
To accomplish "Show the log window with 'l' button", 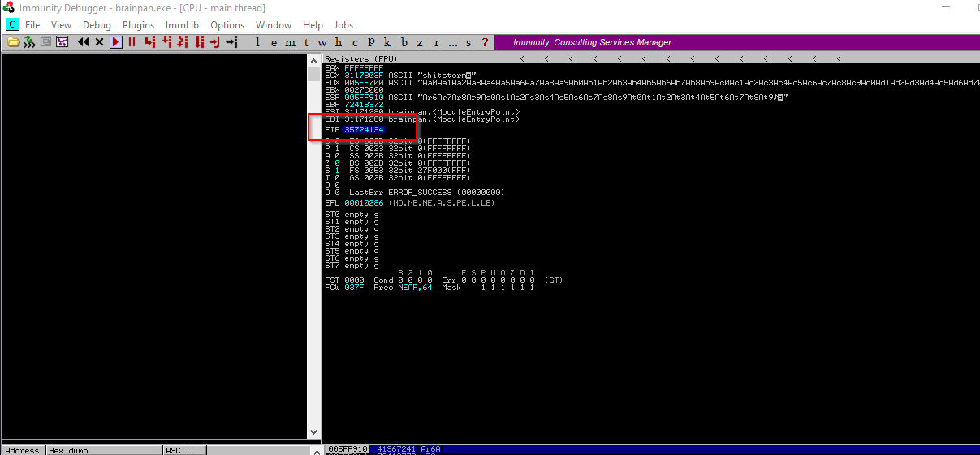I will click(258, 42).
